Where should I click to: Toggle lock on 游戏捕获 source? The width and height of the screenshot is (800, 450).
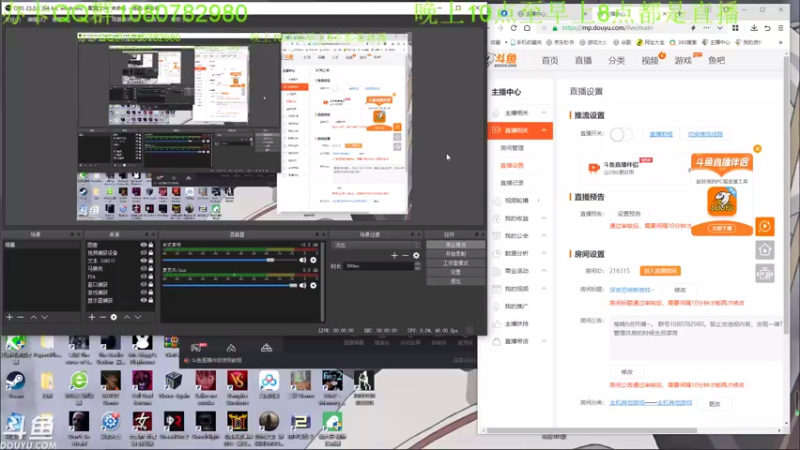coord(151,292)
